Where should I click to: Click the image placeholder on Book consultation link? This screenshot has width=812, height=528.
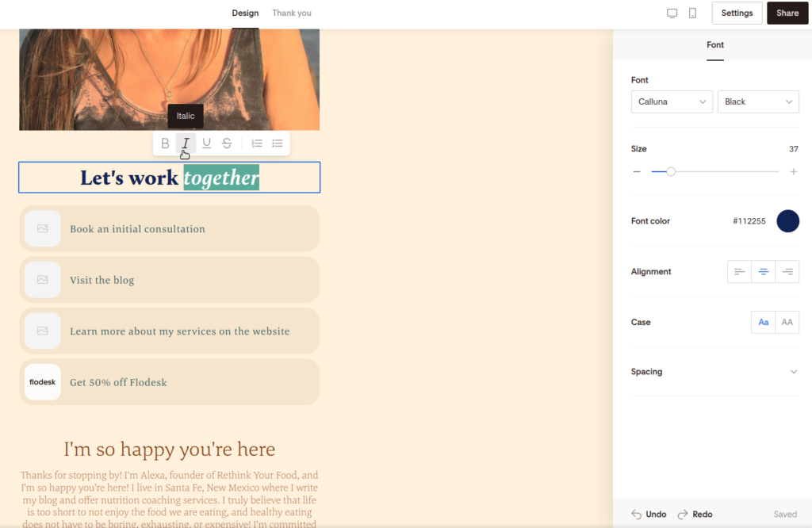43,228
